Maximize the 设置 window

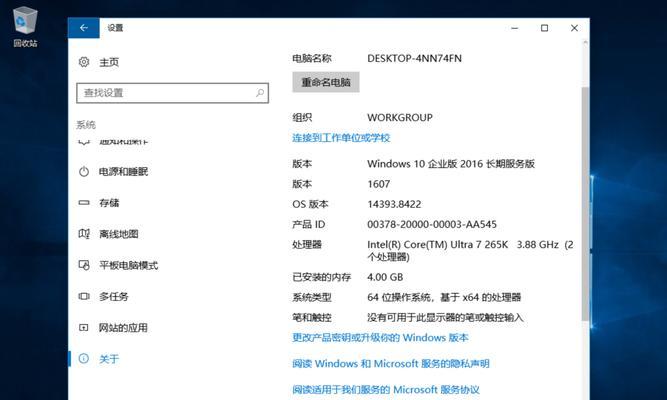pos(544,28)
